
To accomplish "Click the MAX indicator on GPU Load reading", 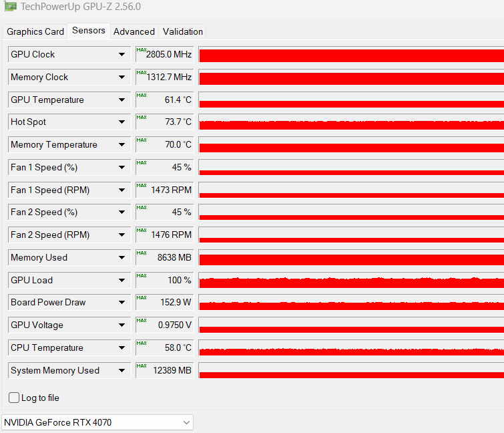I will tap(142, 276).
